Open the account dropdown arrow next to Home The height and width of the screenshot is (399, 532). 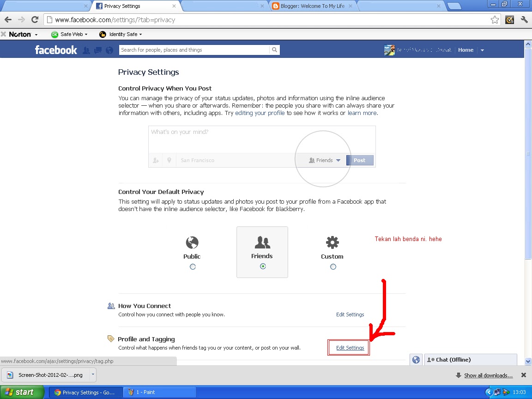click(482, 50)
